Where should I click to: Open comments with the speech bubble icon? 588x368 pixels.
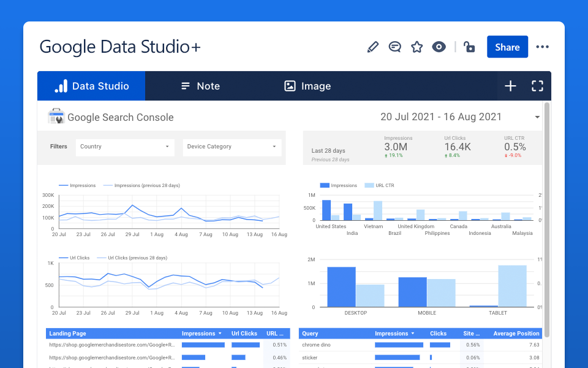395,47
